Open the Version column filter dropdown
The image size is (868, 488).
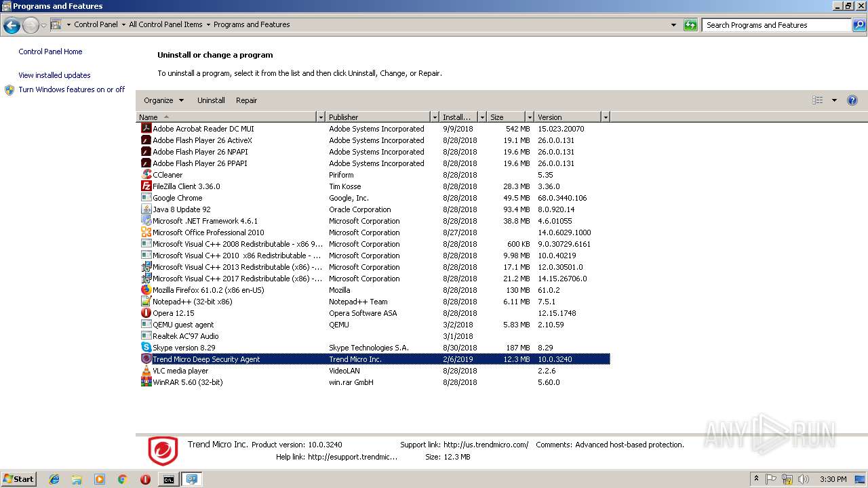[x=606, y=117]
